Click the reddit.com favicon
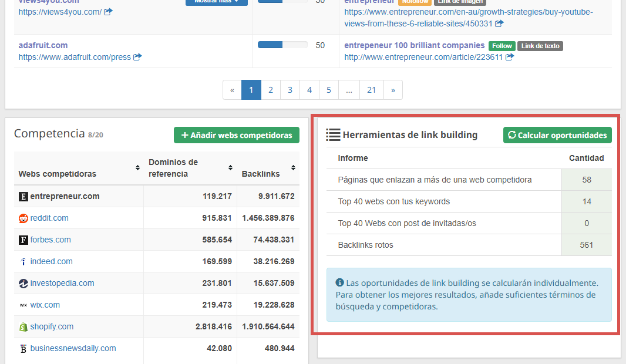Screen dimensions: 626x364 click(23, 218)
